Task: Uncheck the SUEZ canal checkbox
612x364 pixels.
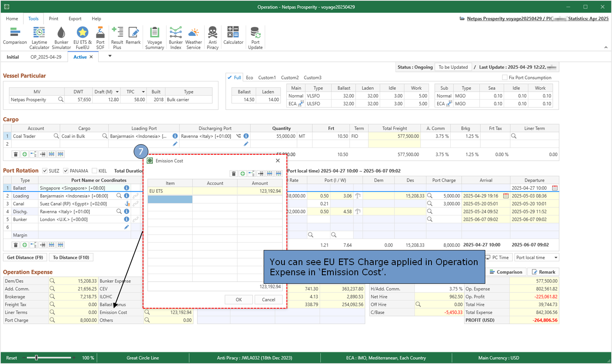Action: click(45, 171)
